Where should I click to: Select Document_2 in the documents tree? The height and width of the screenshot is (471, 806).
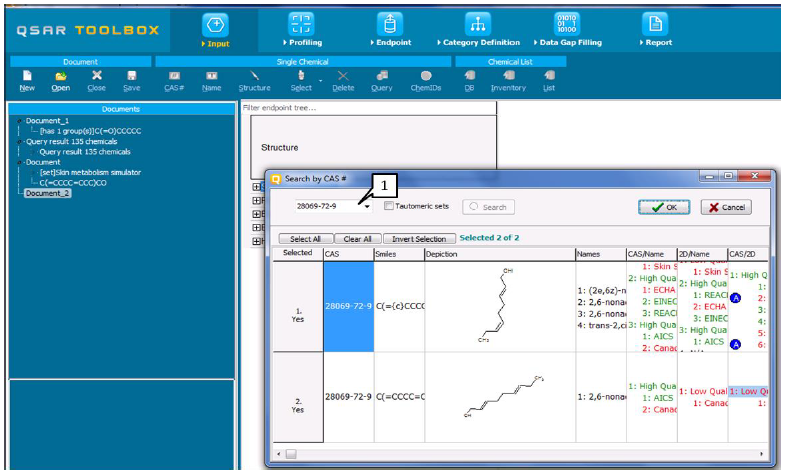tap(47, 193)
